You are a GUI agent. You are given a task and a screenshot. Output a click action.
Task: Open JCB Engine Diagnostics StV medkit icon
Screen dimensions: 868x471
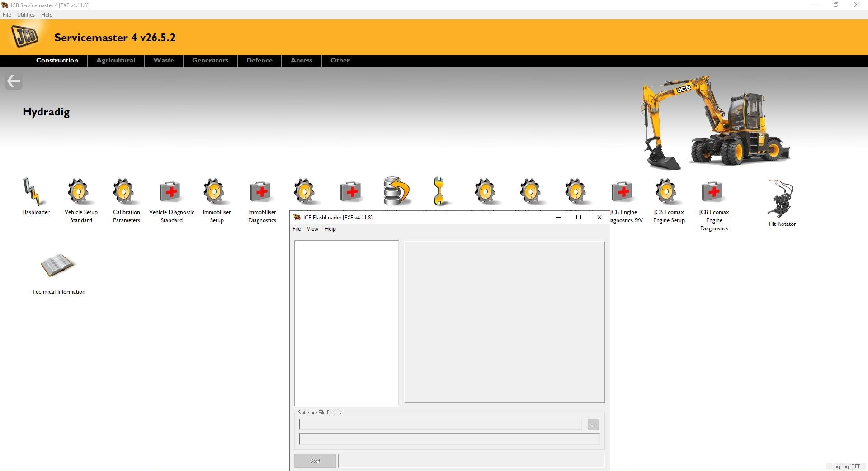pos(623,192)
